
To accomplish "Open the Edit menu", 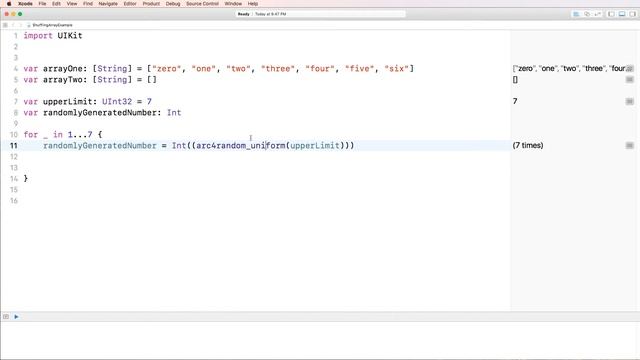I will tap(56, 4).
